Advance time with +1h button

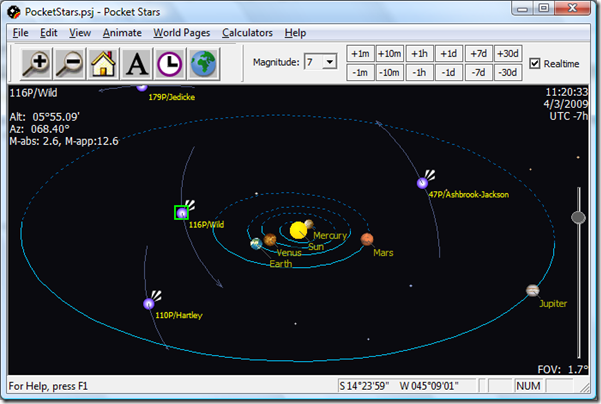tap(420, 54)
